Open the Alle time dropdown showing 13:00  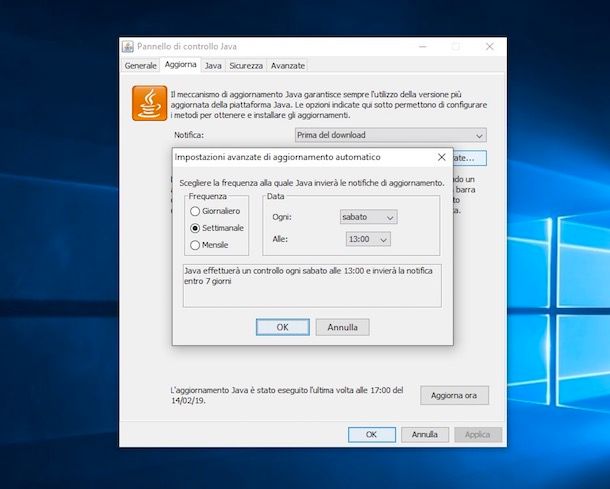click(368, 239)
